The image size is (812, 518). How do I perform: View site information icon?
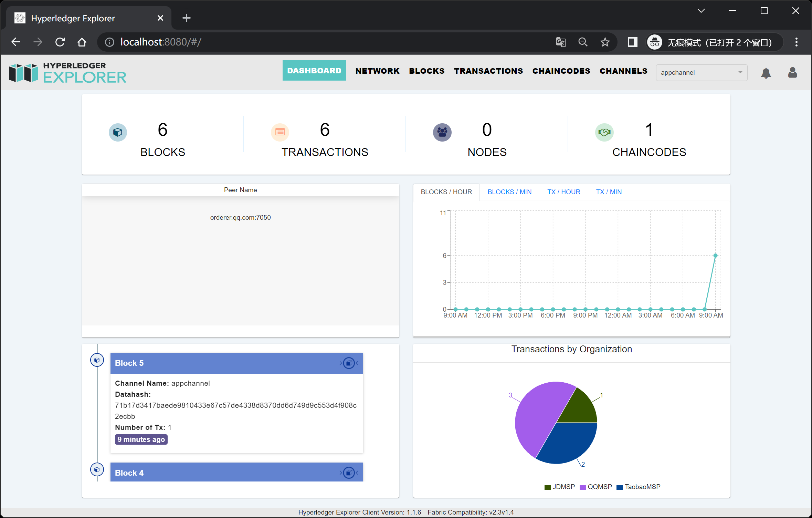109,42
